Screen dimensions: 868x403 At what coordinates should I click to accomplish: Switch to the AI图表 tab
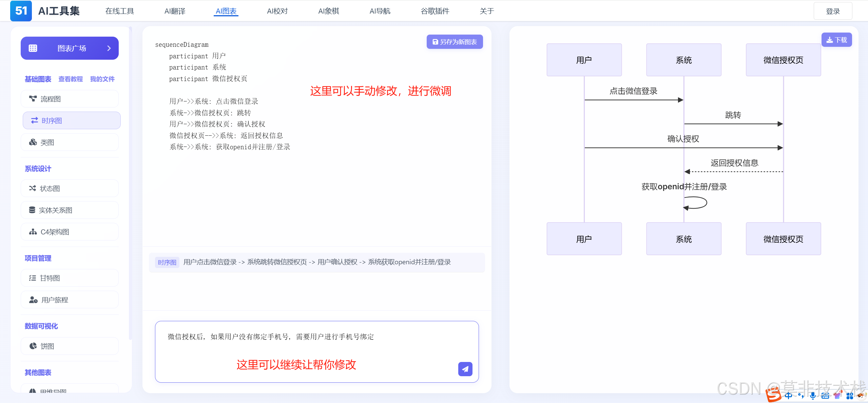tap(226, 11)
